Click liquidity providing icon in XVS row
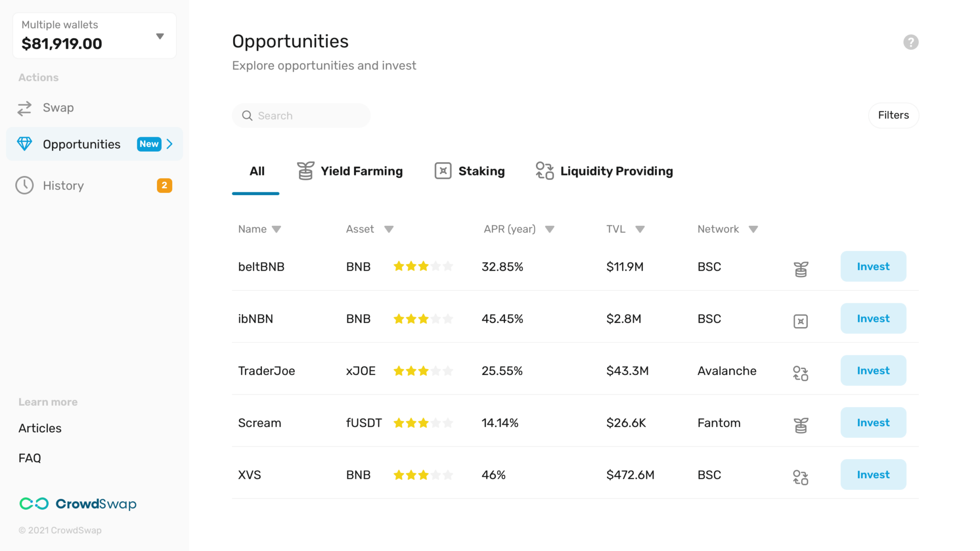This screenshot has height=551, width=980. click(x=801, y=477)
